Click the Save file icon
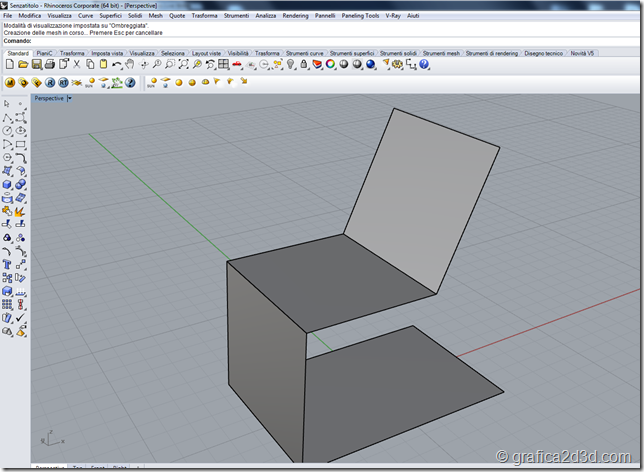This screenshot has width=644, height=472. point(36,65)
